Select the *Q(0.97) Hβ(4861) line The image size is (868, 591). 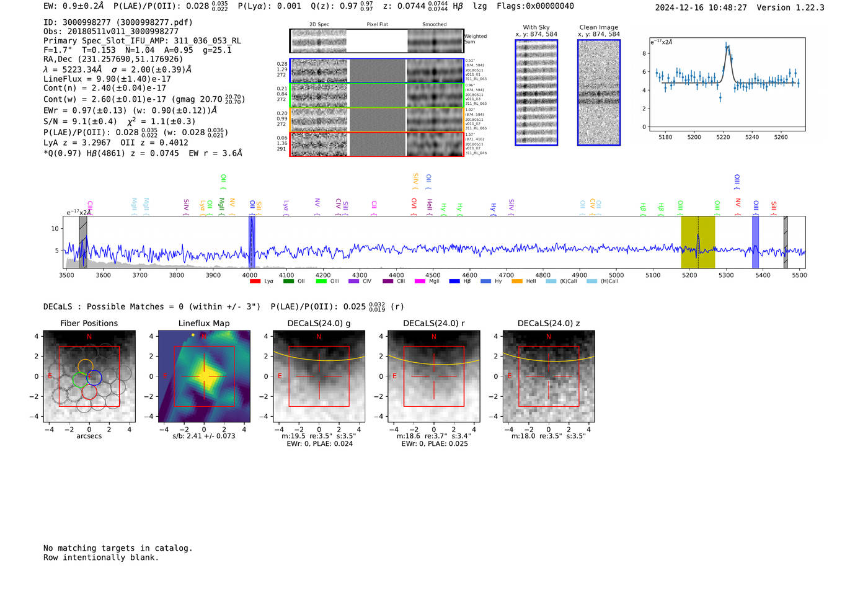[143, 153]
